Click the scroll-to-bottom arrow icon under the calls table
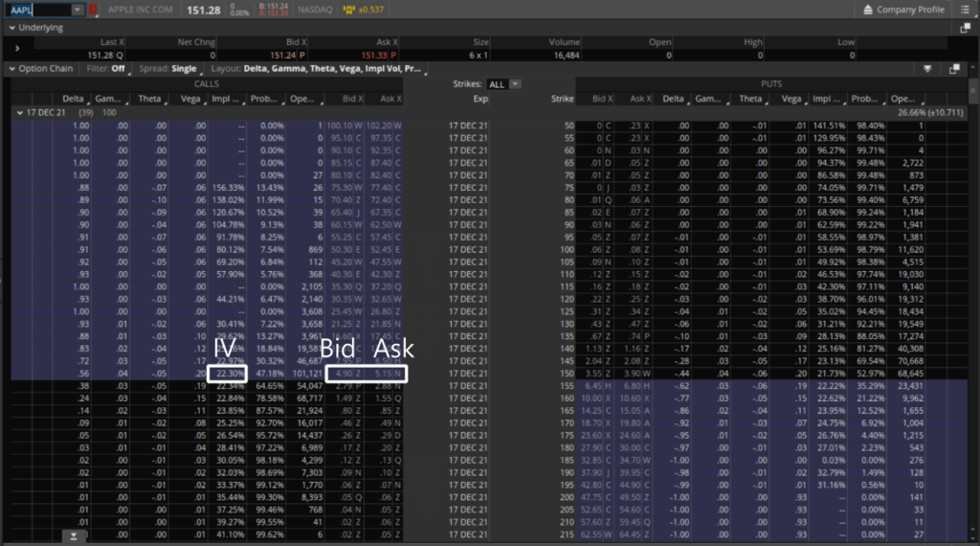This screenshot has height=546, width=980. (74, 536)
